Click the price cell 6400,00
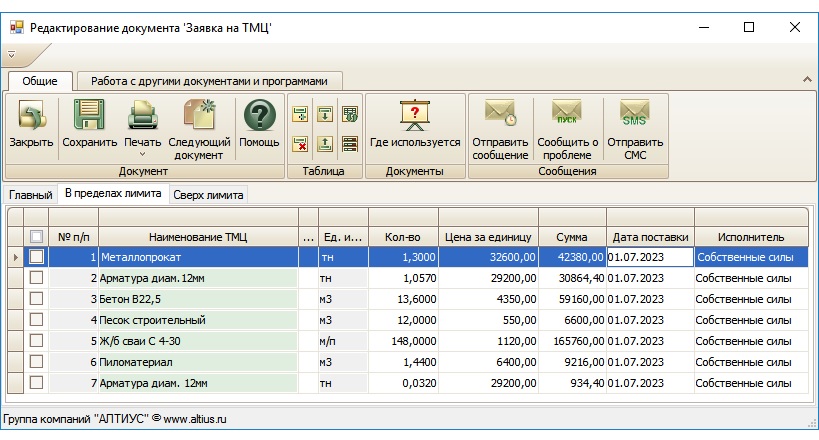The width and height of the screenshot is (819, 440). [488, 362]
